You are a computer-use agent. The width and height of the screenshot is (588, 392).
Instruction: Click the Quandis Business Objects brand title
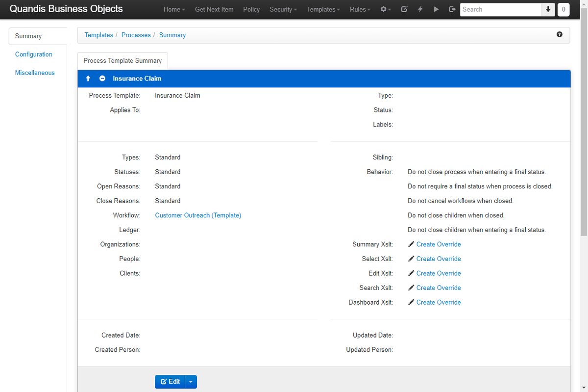pos(66,9)
